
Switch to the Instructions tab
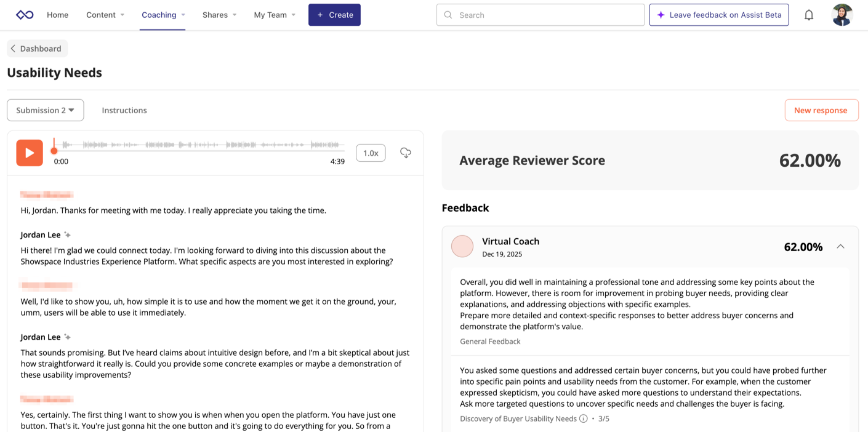click(124, 110)
